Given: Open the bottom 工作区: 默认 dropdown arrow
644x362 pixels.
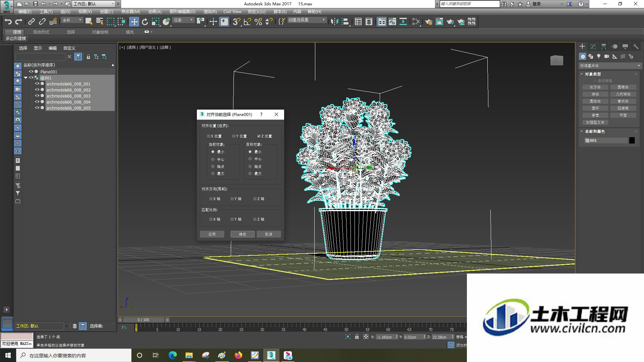Looking at the screenshot, I should coord(66,326).
